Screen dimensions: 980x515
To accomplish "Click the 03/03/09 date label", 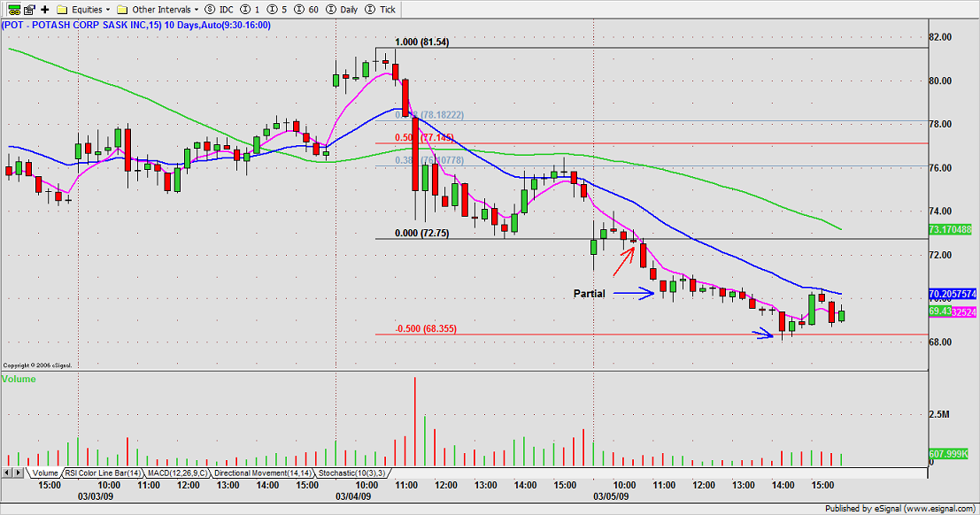I will [x=96, y=496].
